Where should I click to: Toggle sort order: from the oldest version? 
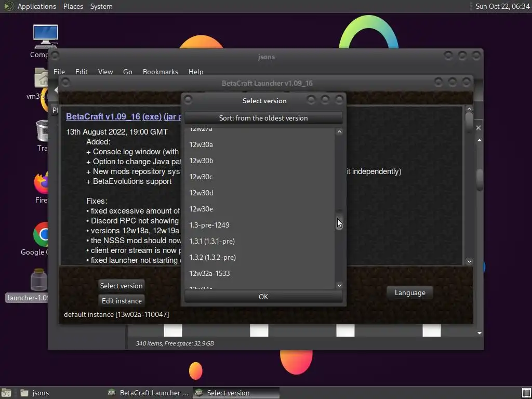263,118
